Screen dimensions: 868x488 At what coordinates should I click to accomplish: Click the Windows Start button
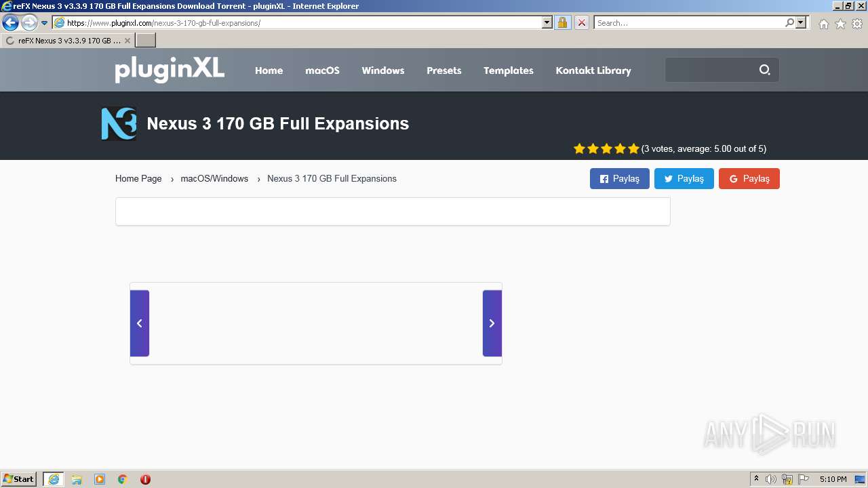point(19,479)
